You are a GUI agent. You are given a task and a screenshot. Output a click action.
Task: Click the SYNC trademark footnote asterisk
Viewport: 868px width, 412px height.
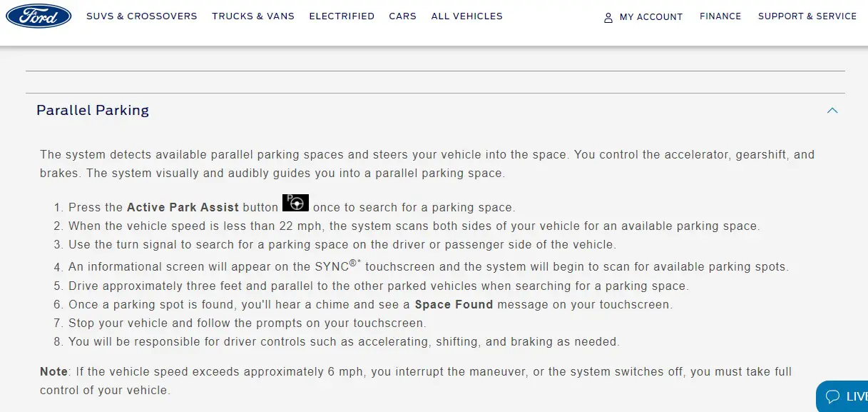point(359,262)
